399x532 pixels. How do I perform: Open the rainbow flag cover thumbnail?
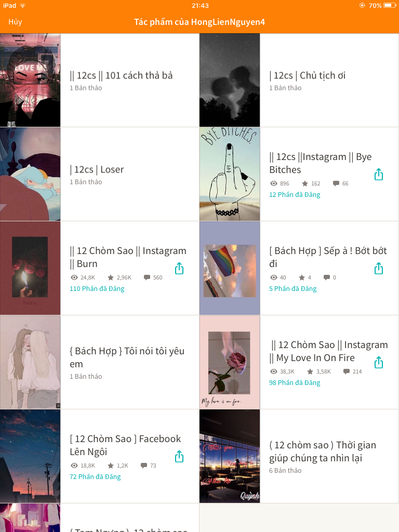(230, 268)
